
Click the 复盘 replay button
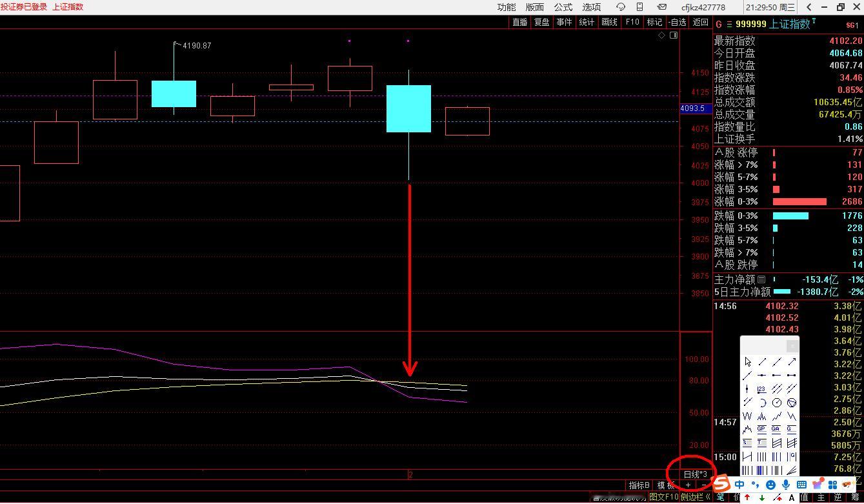(541, 22)
